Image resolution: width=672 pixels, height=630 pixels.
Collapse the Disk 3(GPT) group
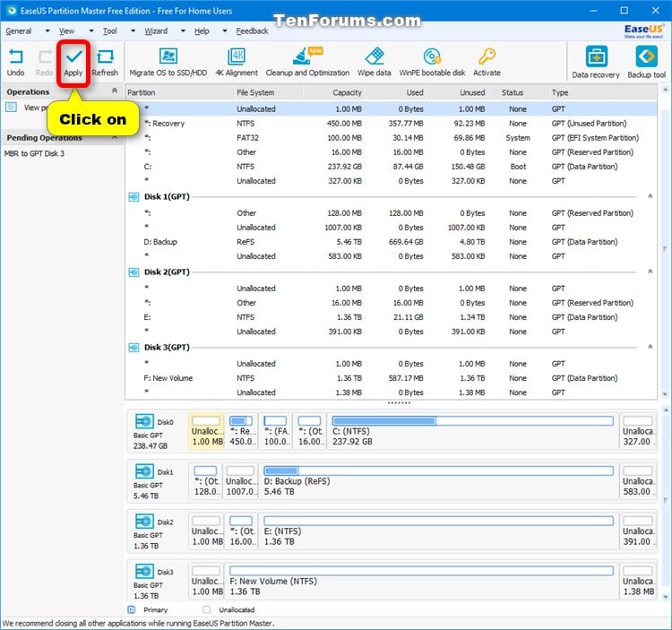(x=650, y=347)
